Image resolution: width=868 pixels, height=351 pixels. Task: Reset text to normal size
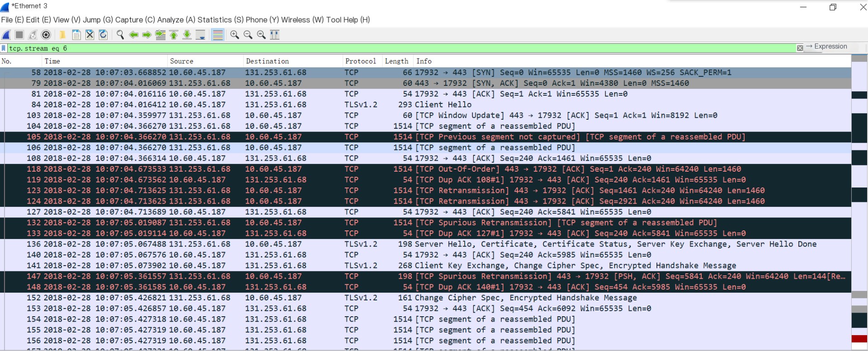click(x=261, y=35)
